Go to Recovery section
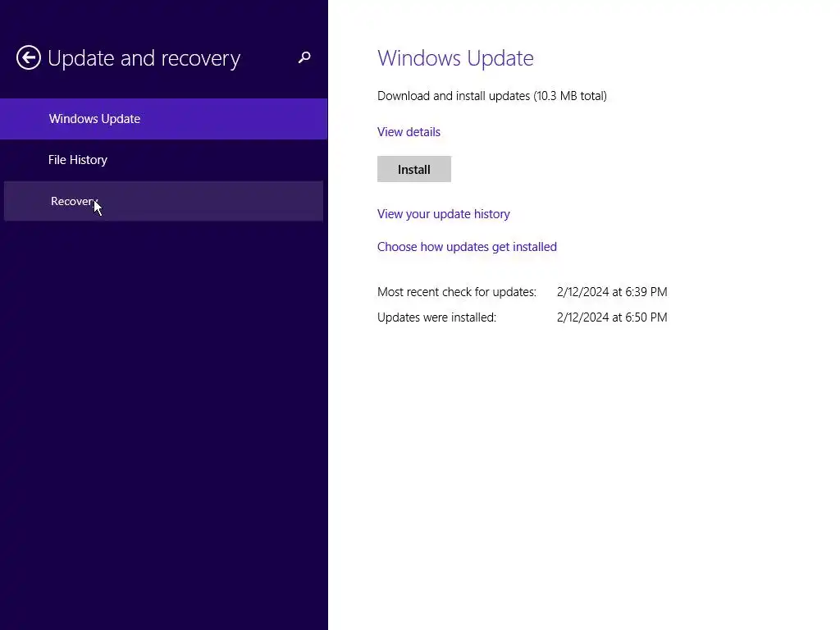The image size is (840, 630). (x=163, y=201)
